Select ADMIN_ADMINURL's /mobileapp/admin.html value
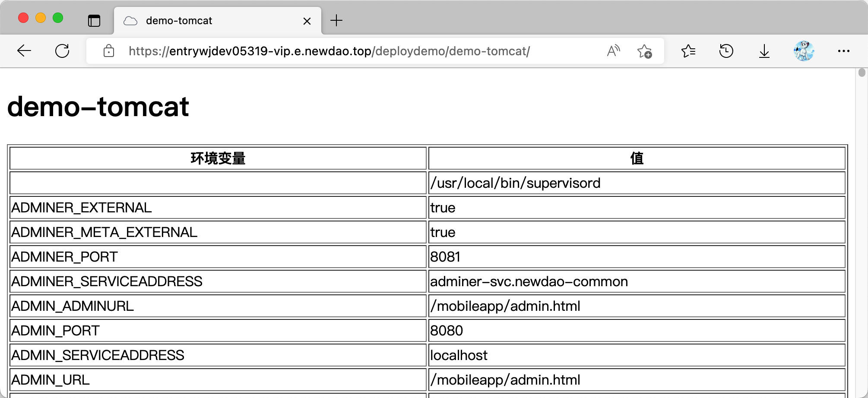Screen dimensions: 868x398 (x=505, y=306)
